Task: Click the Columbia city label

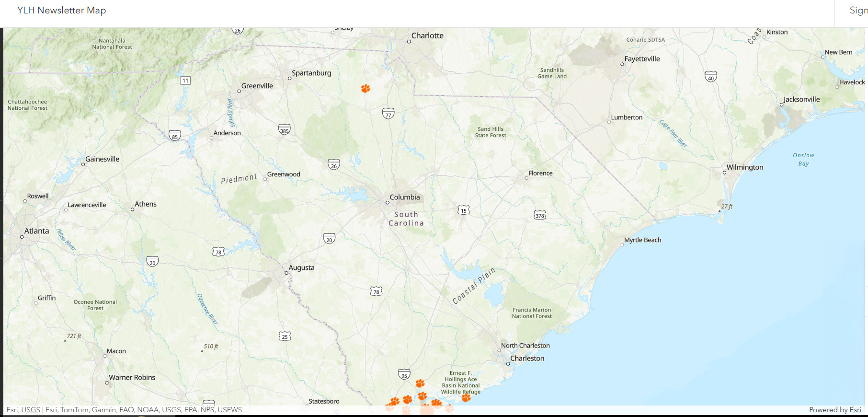Action: [x=404, y=197]
